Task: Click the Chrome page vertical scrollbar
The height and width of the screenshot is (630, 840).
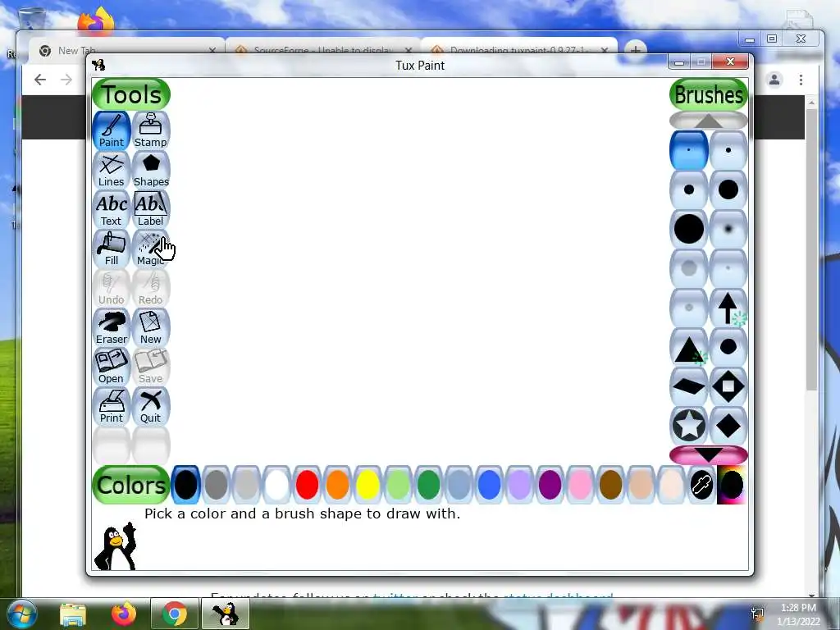Action: click(812, 249)
